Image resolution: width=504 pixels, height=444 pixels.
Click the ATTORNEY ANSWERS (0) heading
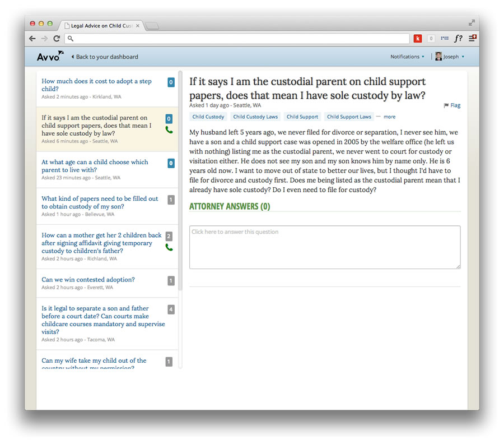(x=230, y=206)
